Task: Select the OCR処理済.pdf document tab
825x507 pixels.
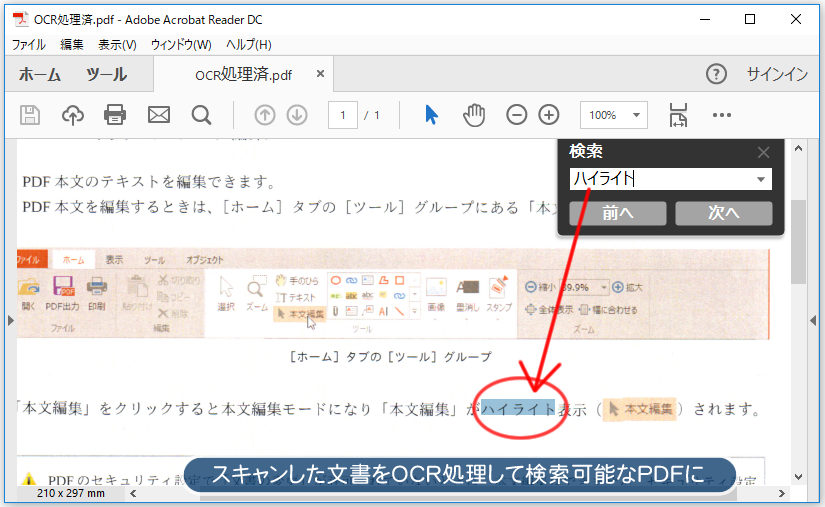Action: coord(244,74)
